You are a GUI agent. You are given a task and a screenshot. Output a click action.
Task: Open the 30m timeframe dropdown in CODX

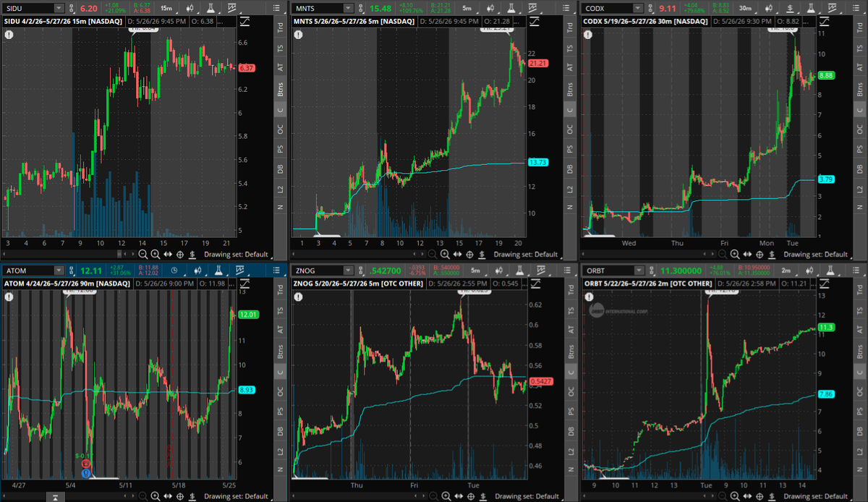tap(746, 8)
